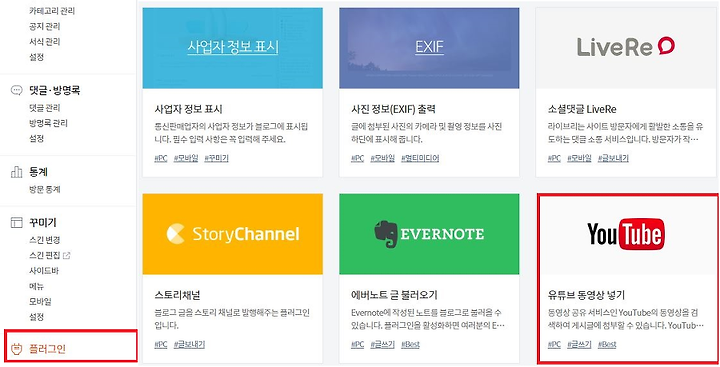
Task: Open 스킨 변경 in sidebar
Action: (44, 240)
